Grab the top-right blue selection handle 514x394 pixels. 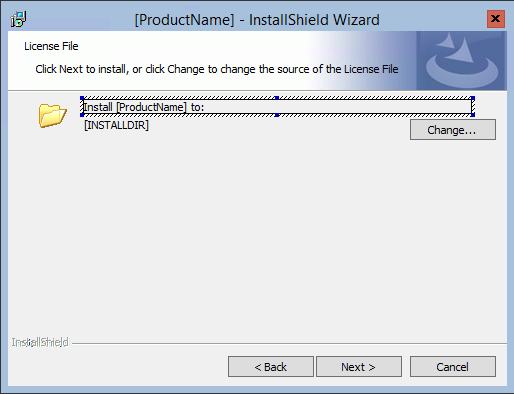473,98
